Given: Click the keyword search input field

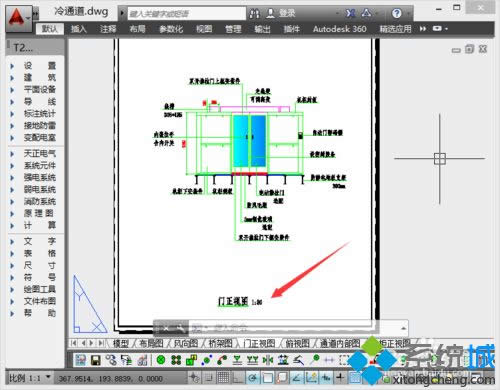Looking at the screenshot, I should pyautogui.click(x=187, y=14).
